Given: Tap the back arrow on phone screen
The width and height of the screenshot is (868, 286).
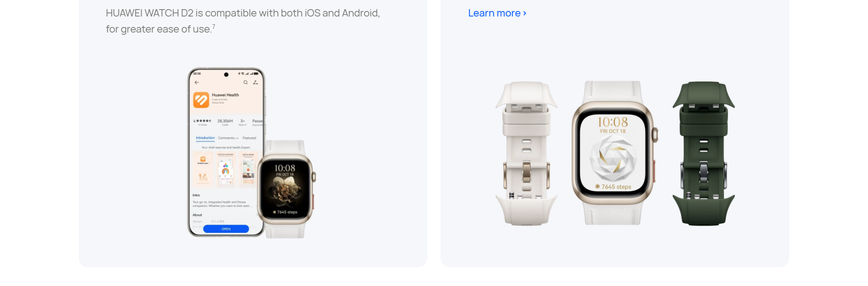Looking at the screenshot, I should pos(197,82).
